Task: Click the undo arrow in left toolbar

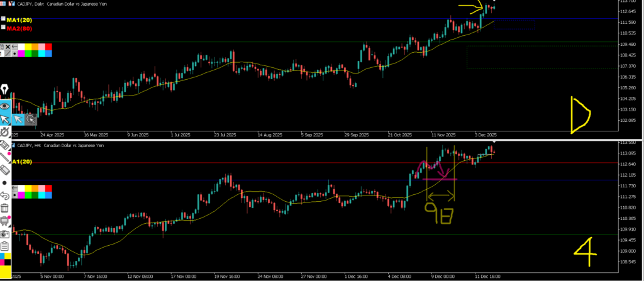Action: click(x=4, y=195)
